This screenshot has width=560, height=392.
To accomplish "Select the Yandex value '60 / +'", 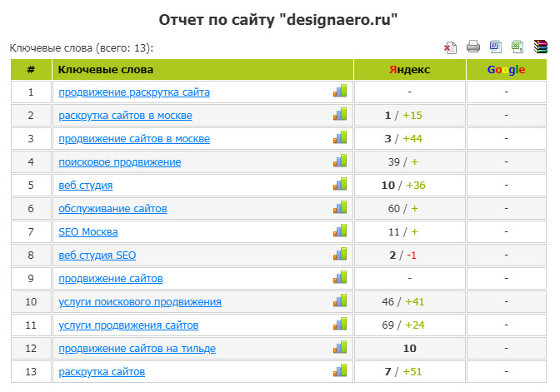I will [403, 209].
